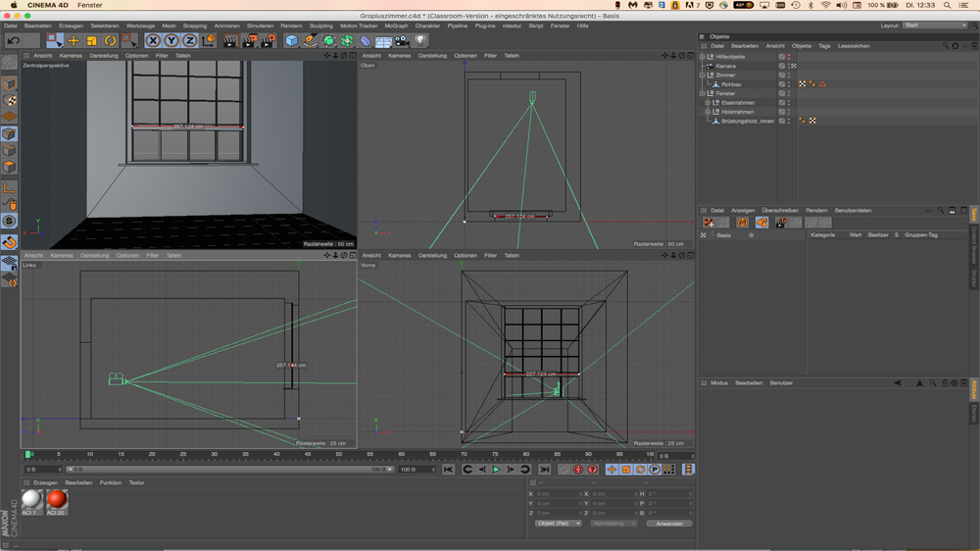Select the Move tool
The image size is (980, 551).
click(x=73, y=41)
